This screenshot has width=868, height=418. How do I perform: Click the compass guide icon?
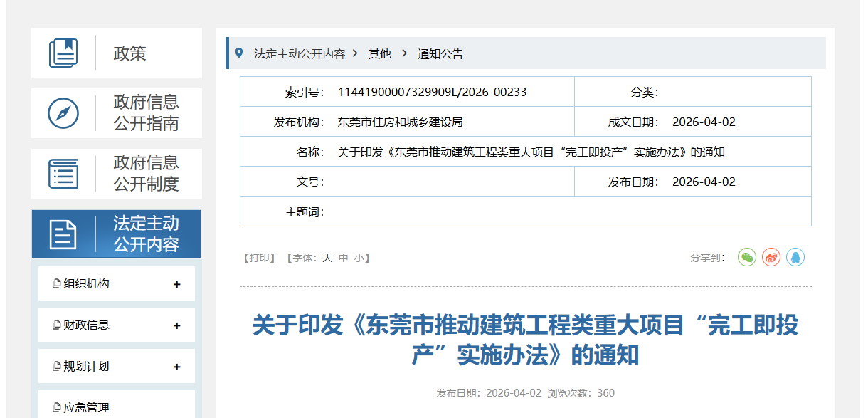pyautogui.click(x=63, y=113)
